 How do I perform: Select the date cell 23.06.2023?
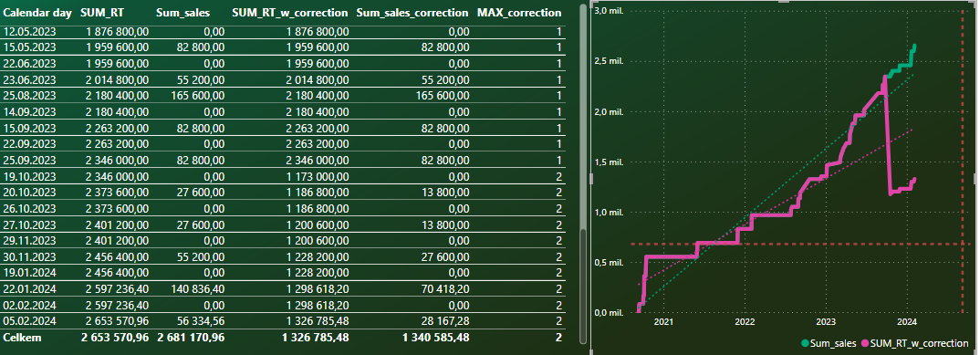30,80
